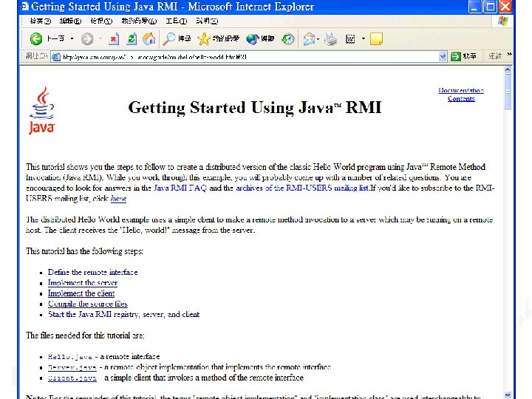The image size is (532, 399).
Task: Open the address bar URL dropdown
Action: tap(443, 56)
